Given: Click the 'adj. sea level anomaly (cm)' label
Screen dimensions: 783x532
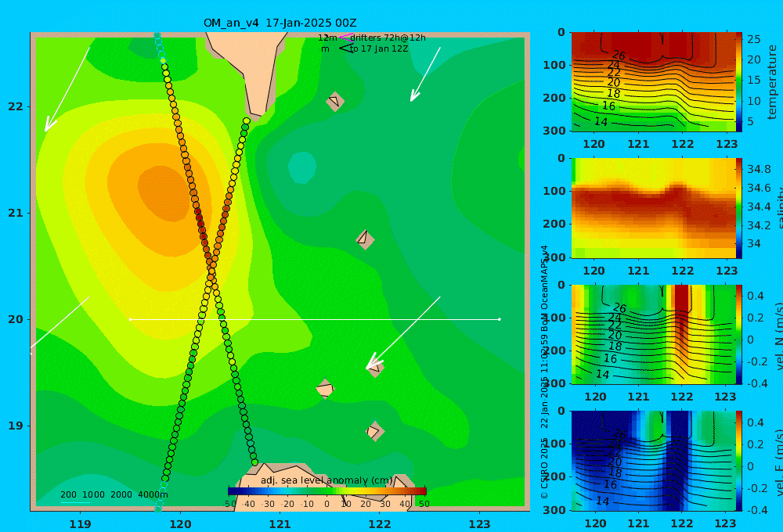Looking at the screenshot, I should pos(327,480).
